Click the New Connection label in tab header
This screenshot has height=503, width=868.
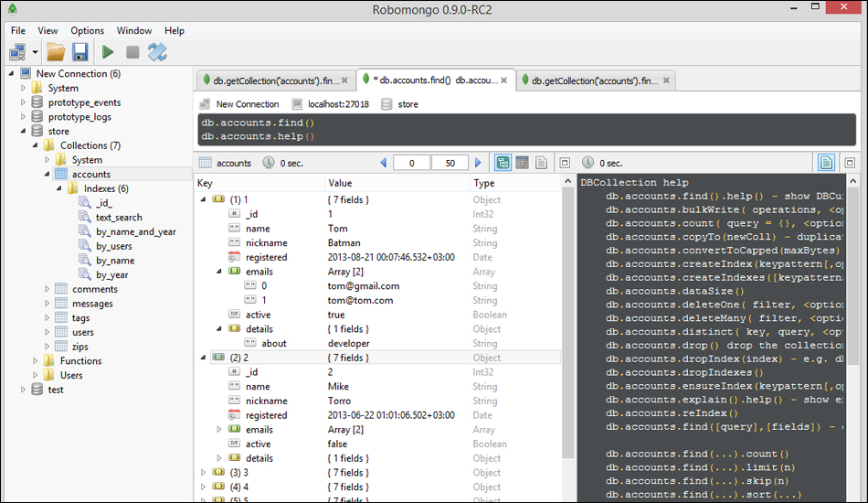(x=248, y=104)
